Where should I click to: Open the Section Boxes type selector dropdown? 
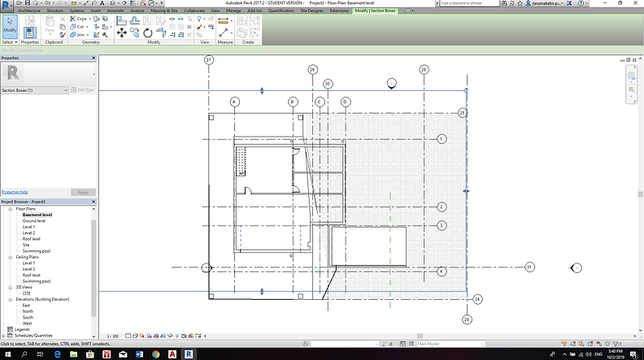pos(34,90)
